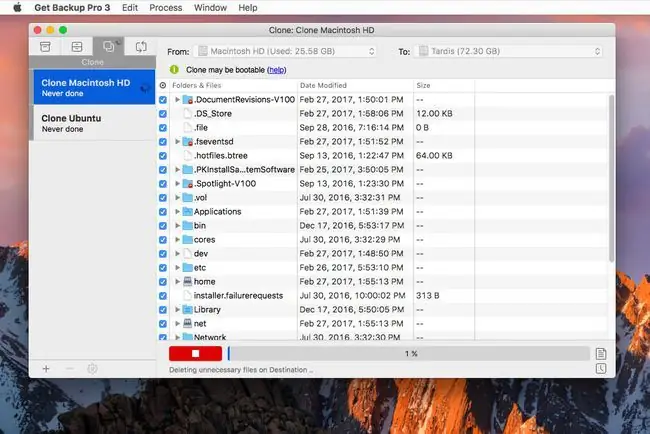Viewport: 650px width, 434px height.
Task: Click the .fseventsd restricted folder icon
Action: pos(188,141)
